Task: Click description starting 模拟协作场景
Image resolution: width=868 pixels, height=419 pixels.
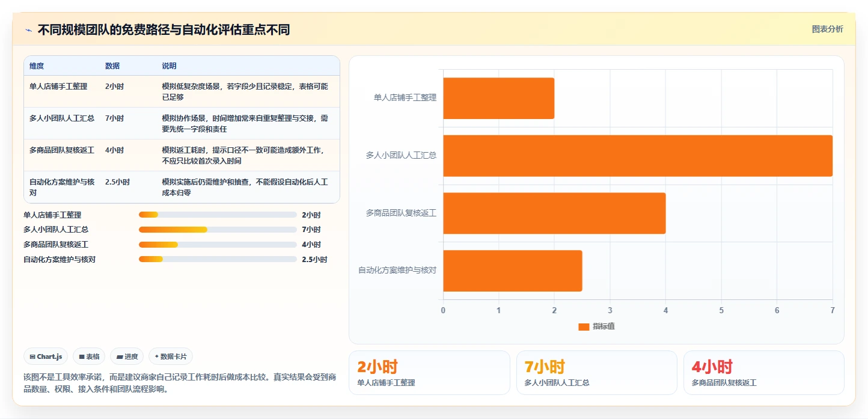Action: tap(245, 123)
